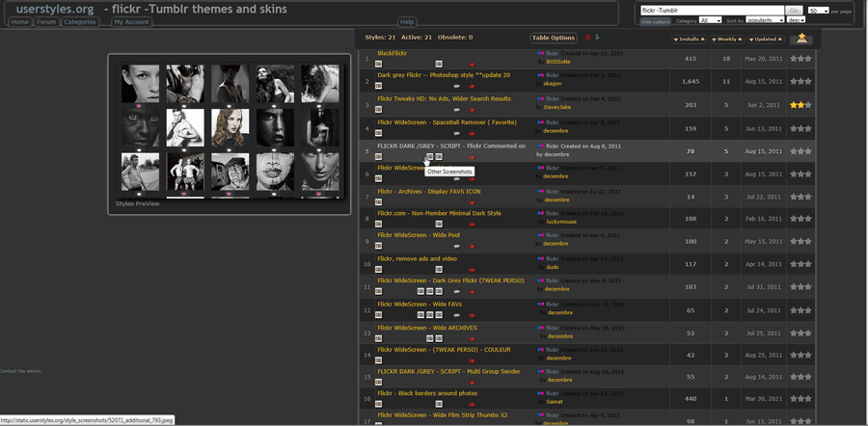868x426 pixels.
Task: Sort table by the Weekly column header
Action: (727, 40)
